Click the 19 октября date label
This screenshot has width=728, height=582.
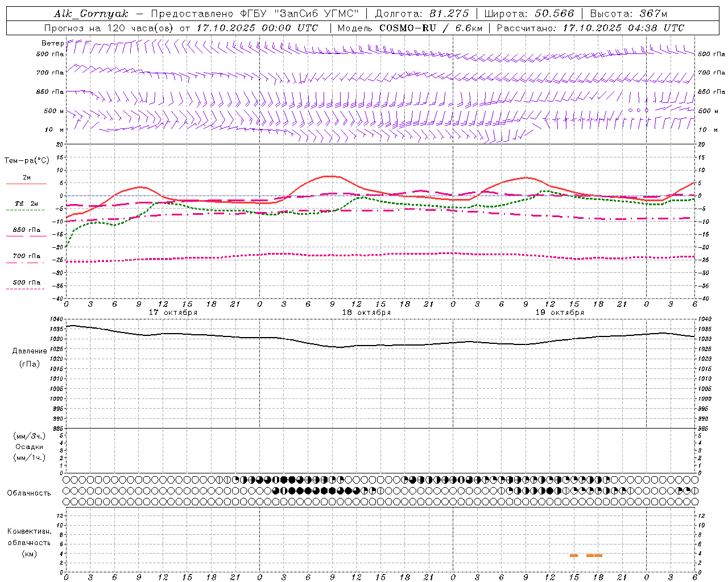point(560,313)
